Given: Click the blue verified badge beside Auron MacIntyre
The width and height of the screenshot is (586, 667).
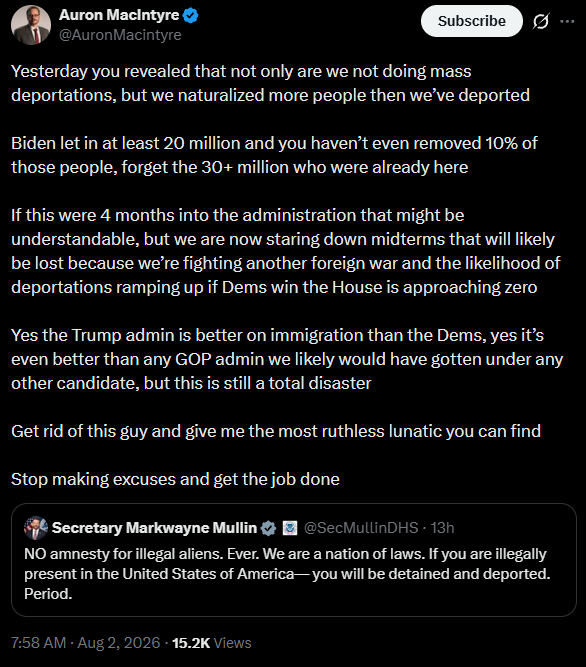Looking at the screenshot, I should pyautogui.click(x=191, y=16).
